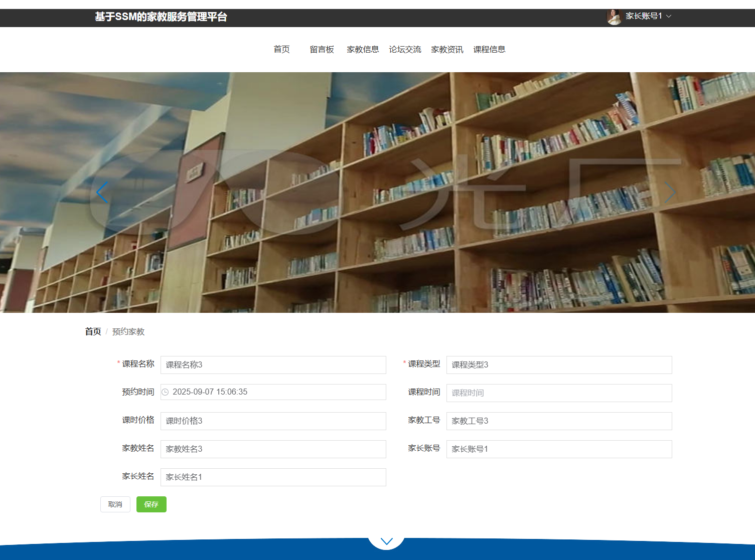Click the clock icon in 预约时间 field
Viewport: 755px width, 560px height.
[x=165, y=392]
